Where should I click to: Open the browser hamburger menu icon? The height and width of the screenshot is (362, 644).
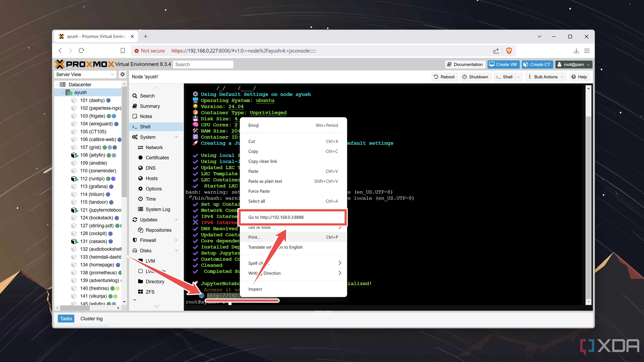point(587,51)
